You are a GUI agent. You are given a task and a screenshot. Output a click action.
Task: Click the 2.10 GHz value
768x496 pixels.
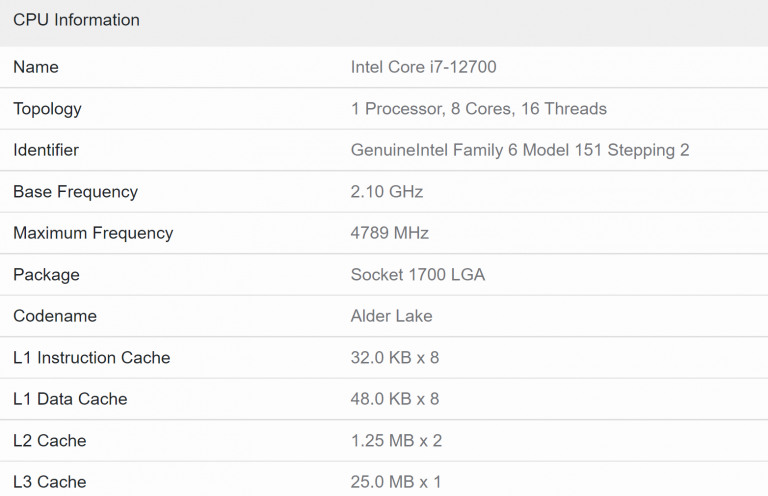pos(386,192)
